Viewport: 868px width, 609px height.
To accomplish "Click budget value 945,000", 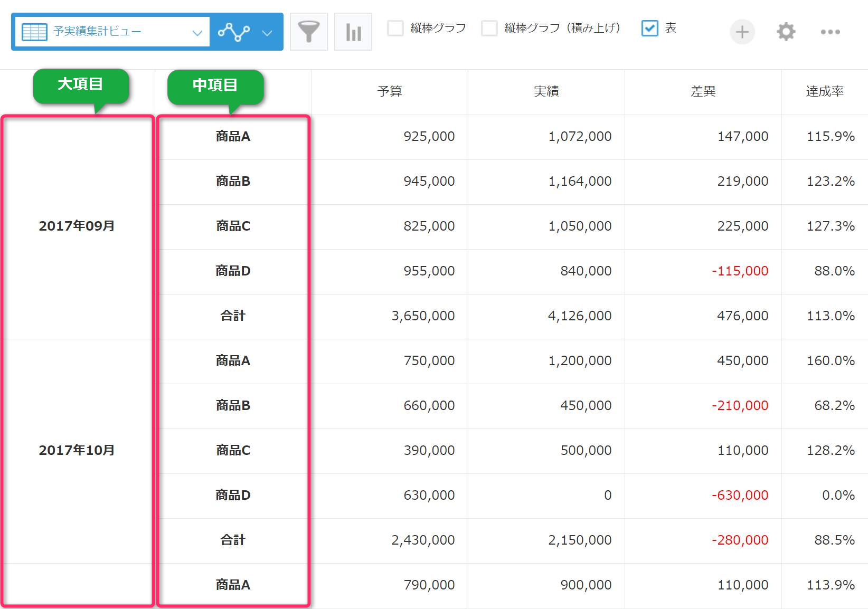I will pyautogui.click(x=429, y=182).
